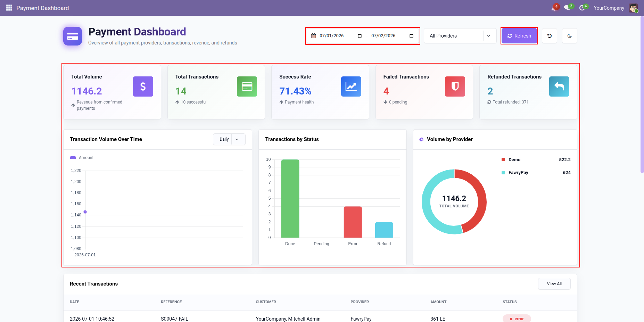The width and height of the screenshot is (644, 322).
Task: Click the Success Rate chart icon
Action: 351,86
